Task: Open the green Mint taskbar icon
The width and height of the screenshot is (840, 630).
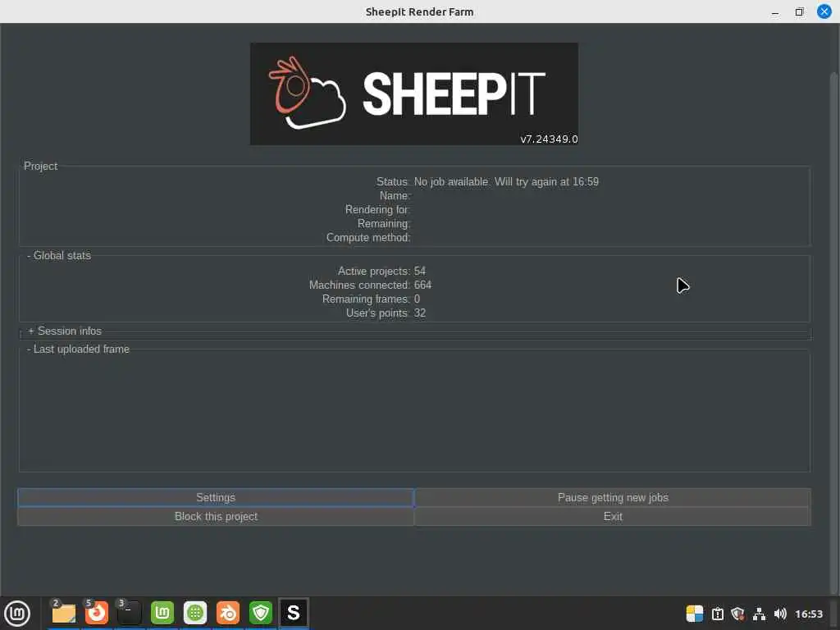Action: [x=162, y=613]
